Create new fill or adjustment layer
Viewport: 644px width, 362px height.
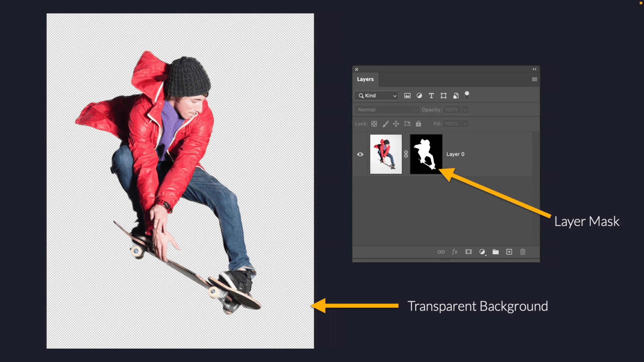pos(482,252)
